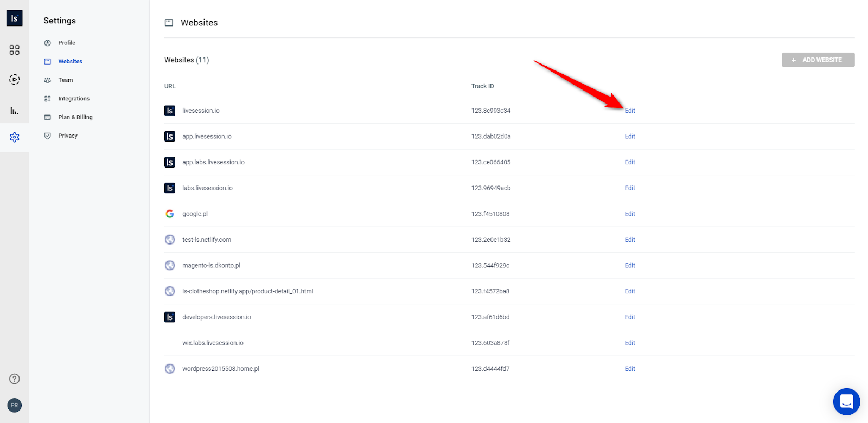Click the globe icon for magento-ls.dkonto.pl
This screenshot has width=868, height=423.
tap(170, 266)
